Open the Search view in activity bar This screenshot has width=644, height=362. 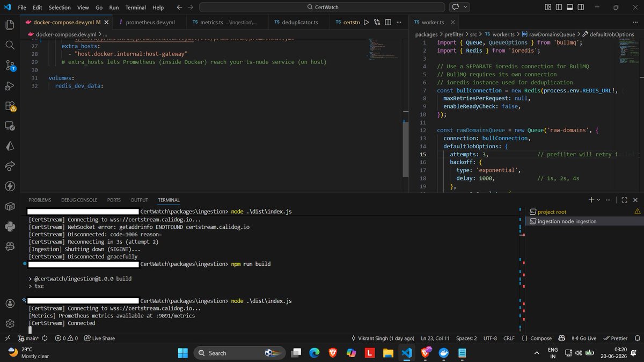pyautogui.click(x=10, y=45)
